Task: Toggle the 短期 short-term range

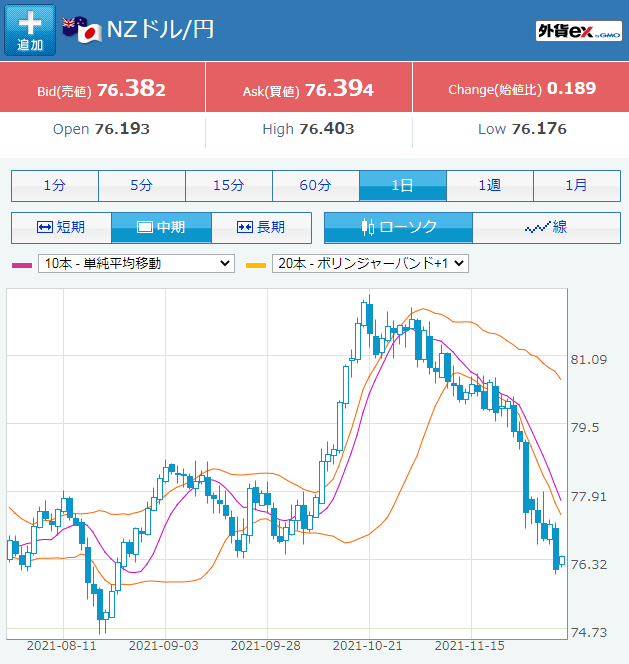Action: pyautogui.click(x=61, y=227)
